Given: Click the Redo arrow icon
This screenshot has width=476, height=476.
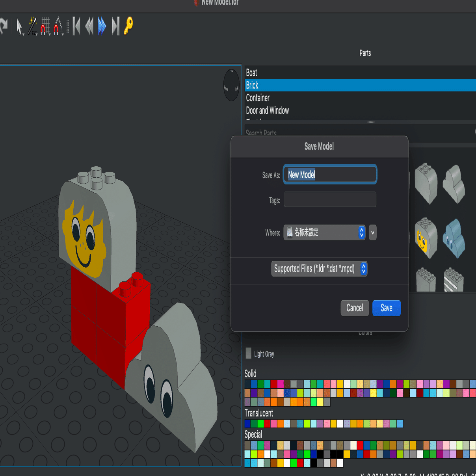Looking at the screenshot, I should tap(4, 26).
